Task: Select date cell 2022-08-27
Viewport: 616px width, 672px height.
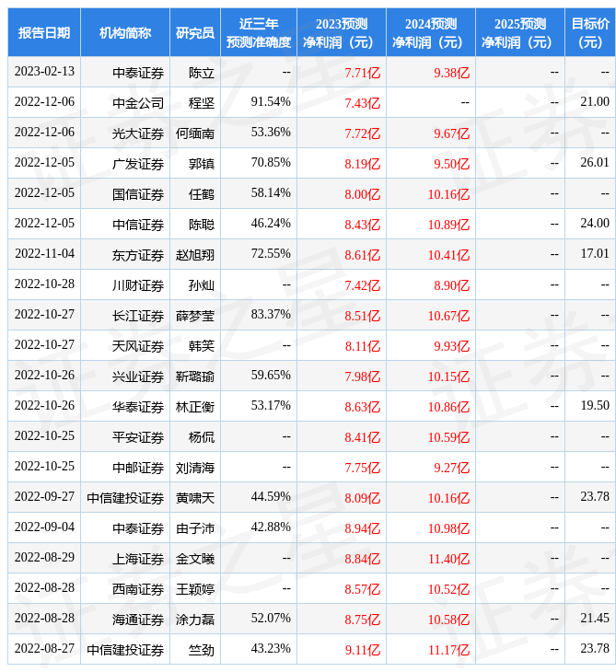Action: (x=44, y=649)
